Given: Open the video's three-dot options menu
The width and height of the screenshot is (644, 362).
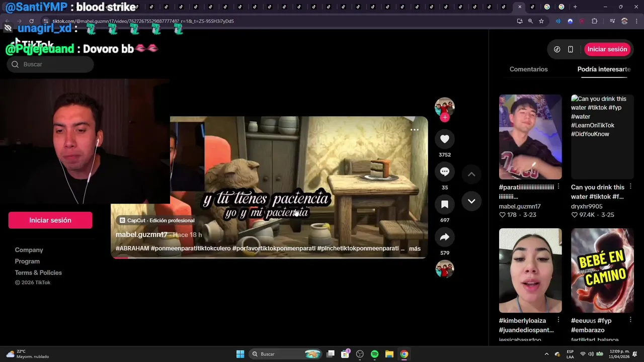Looking at the screenshot, I should tap(415, 130).
